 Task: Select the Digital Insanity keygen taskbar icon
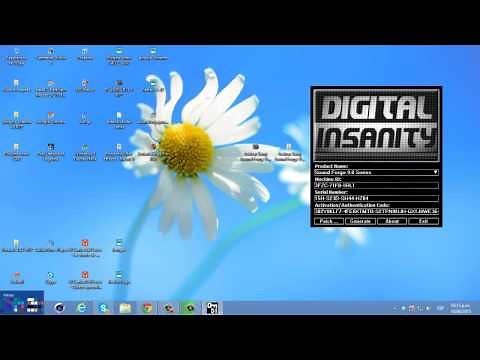[x=212, y=308]
